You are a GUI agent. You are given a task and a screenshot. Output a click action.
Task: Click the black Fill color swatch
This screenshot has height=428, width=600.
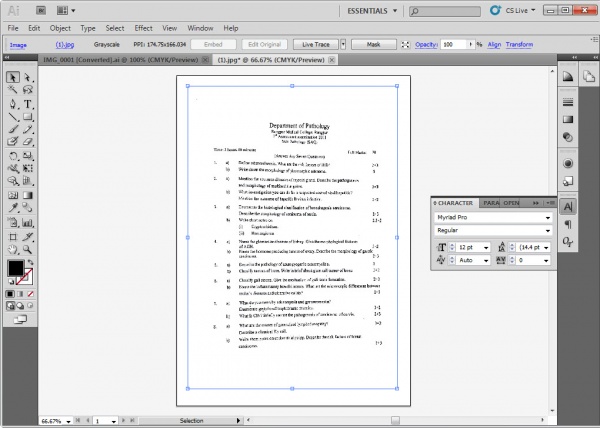16,268
